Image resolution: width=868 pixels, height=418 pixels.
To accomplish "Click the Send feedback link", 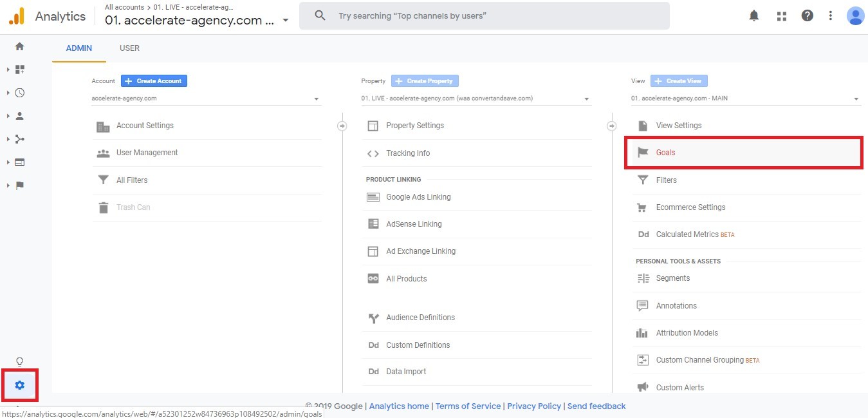I will tap(596, 406).
